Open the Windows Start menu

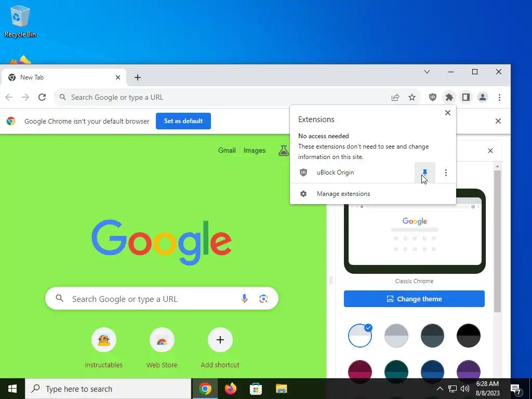point(12,389)
